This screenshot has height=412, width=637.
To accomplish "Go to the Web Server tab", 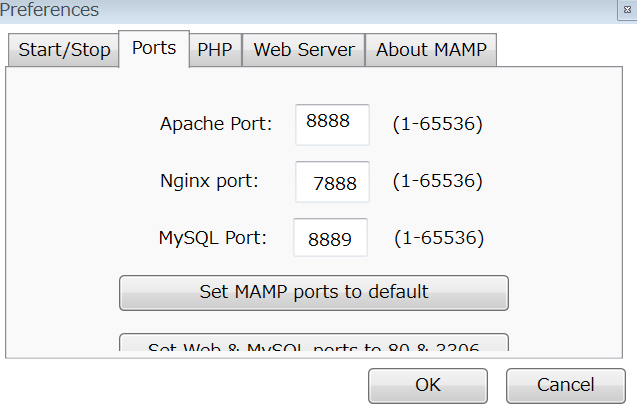I will [x=303, y=50].
